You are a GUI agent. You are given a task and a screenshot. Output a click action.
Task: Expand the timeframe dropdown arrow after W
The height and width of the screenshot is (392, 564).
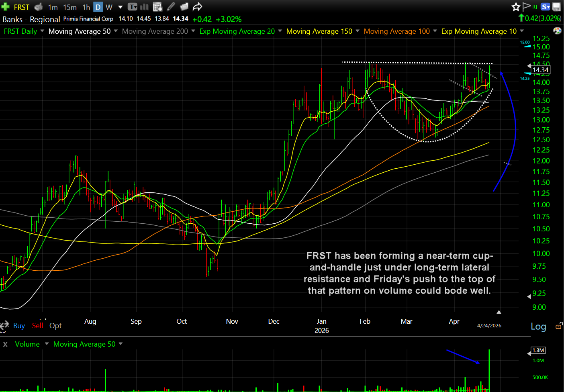coord(120,7)
